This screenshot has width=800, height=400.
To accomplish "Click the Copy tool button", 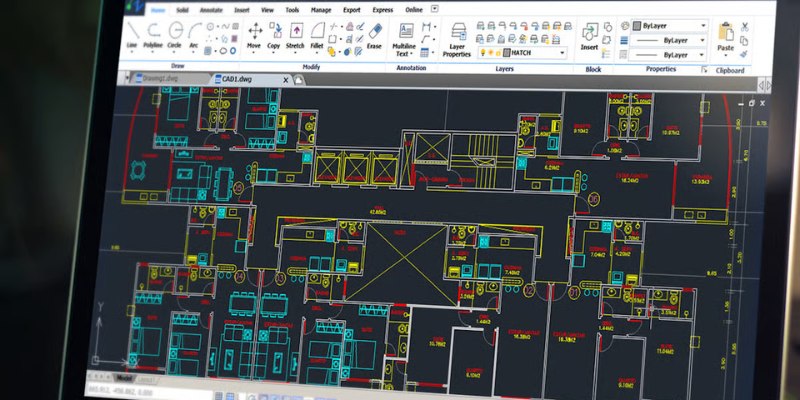I will point(274,33).
